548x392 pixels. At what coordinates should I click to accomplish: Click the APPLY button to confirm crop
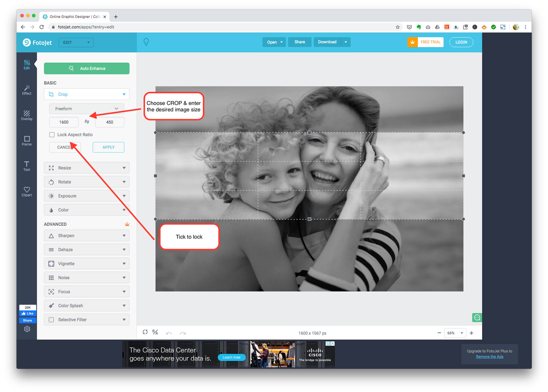pyautogui.click(x=108, y=147)
